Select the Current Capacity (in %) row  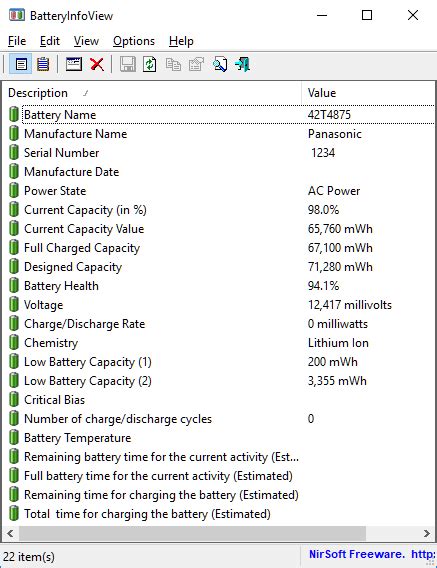coord(218,209)
